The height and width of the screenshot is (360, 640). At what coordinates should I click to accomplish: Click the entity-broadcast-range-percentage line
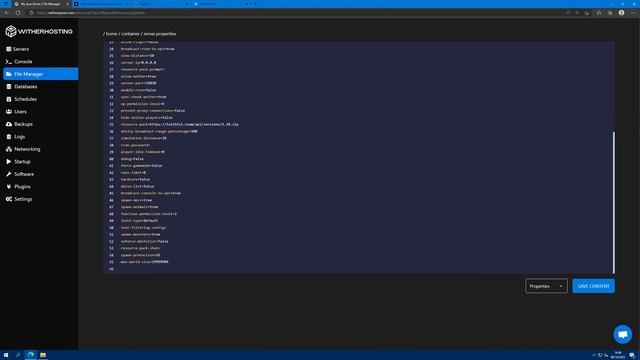(159, 131)
